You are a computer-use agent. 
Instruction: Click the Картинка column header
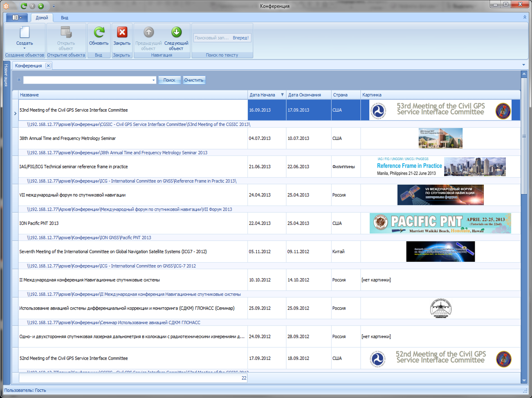point(440,94)
